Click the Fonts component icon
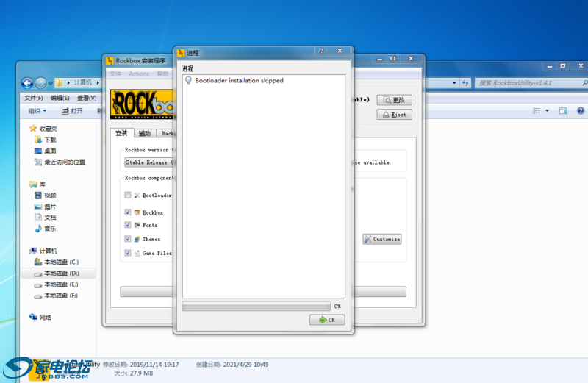 coord(137,225)
